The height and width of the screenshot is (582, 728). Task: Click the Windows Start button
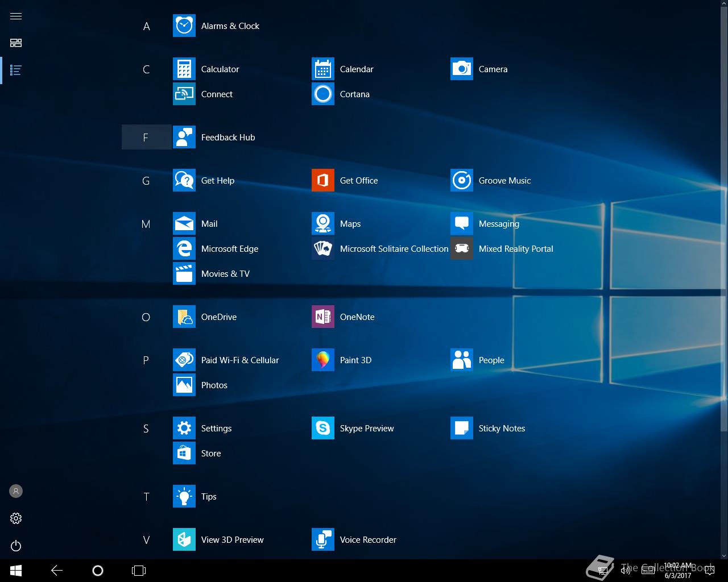[16, 571]
